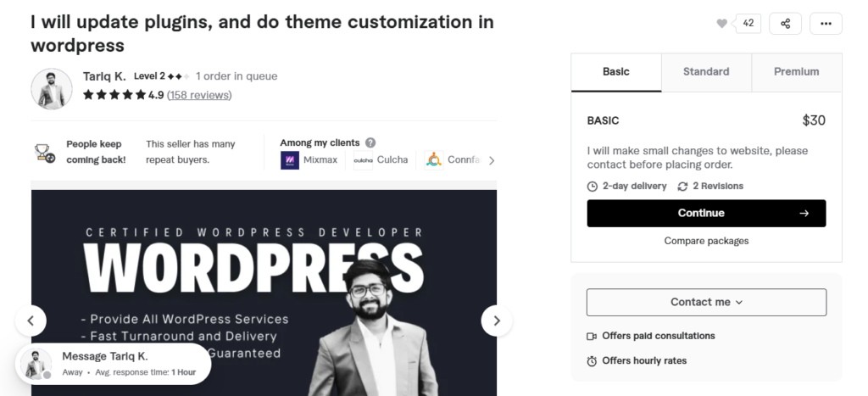Click the clock icon beside 2-day delivery
This screenshot has height=396, width=868.
(x=593, y=187)
